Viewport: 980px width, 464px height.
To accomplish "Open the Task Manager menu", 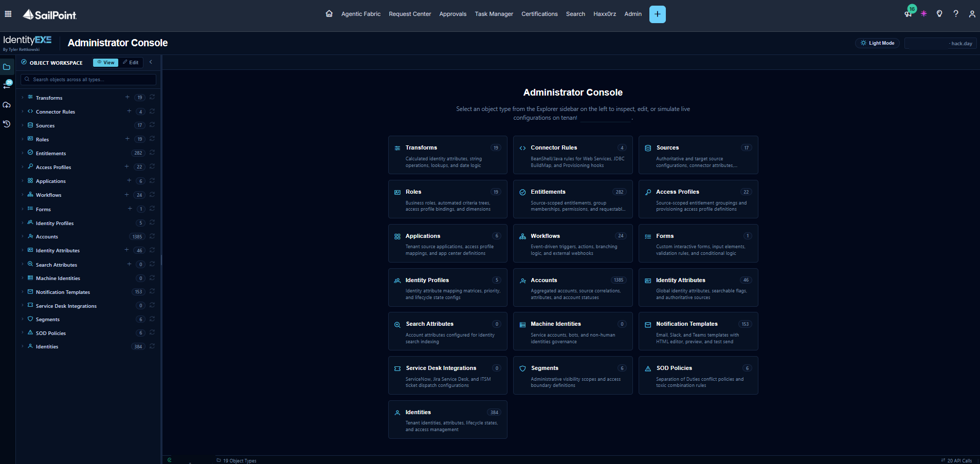I will 494,14.
